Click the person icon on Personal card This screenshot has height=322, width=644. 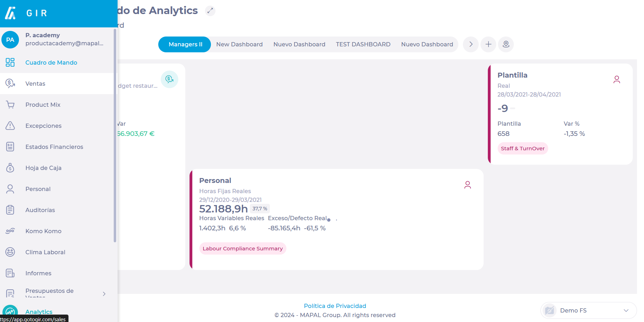click(x=467, y=185)
